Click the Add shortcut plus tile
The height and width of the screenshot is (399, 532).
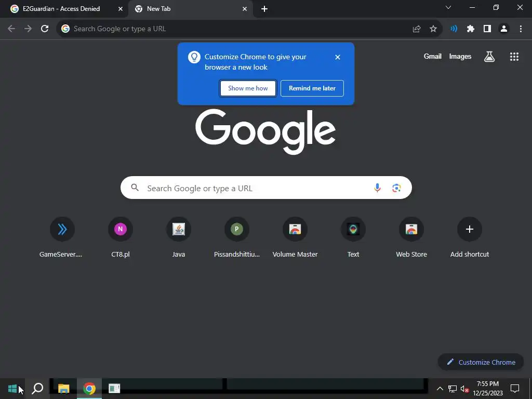470,237
